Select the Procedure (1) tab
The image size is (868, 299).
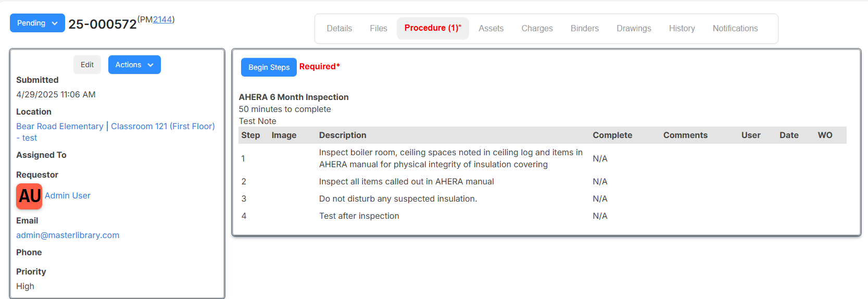(x=433, y=28)
